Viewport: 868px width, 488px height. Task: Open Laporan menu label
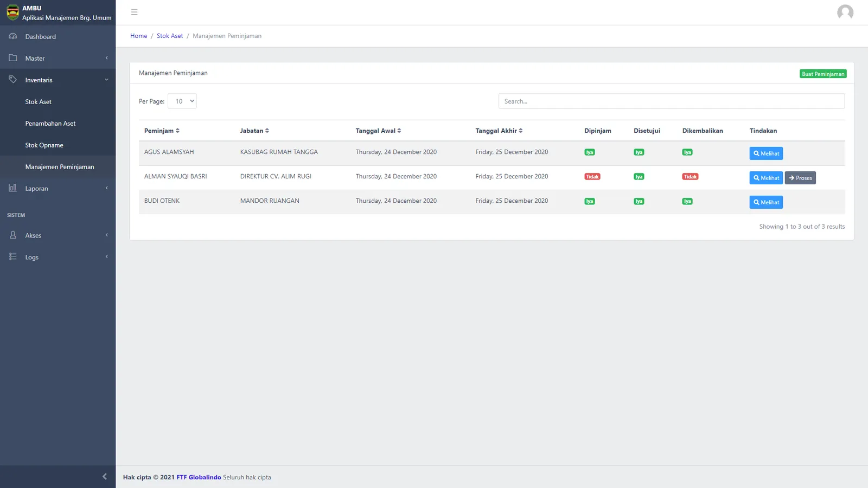[x=36, y=189]
